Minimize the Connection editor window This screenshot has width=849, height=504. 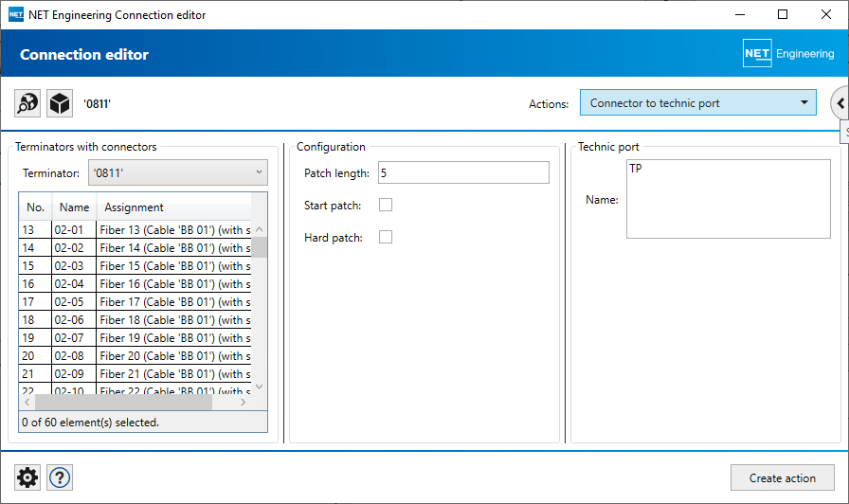coord(740,14)
